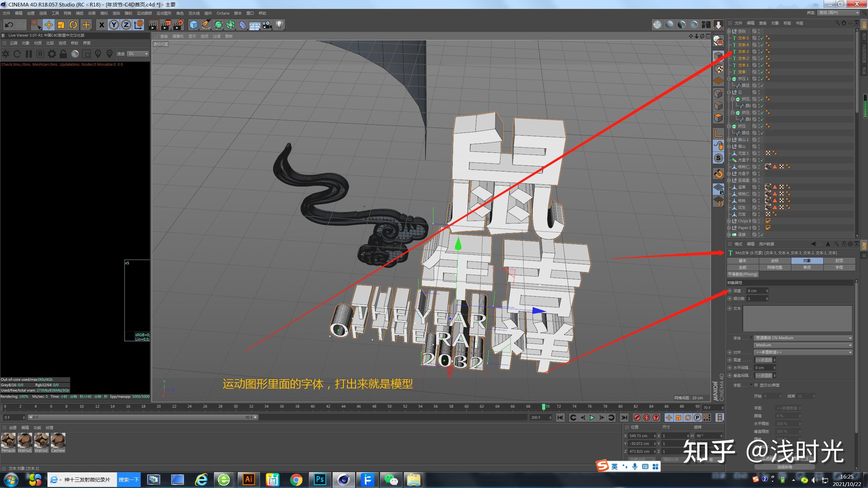Toggle the Y-axis lock button in the toolbar
Image resolution: width=868 pixels, height=488 pixels.
(x=113, y=25)
